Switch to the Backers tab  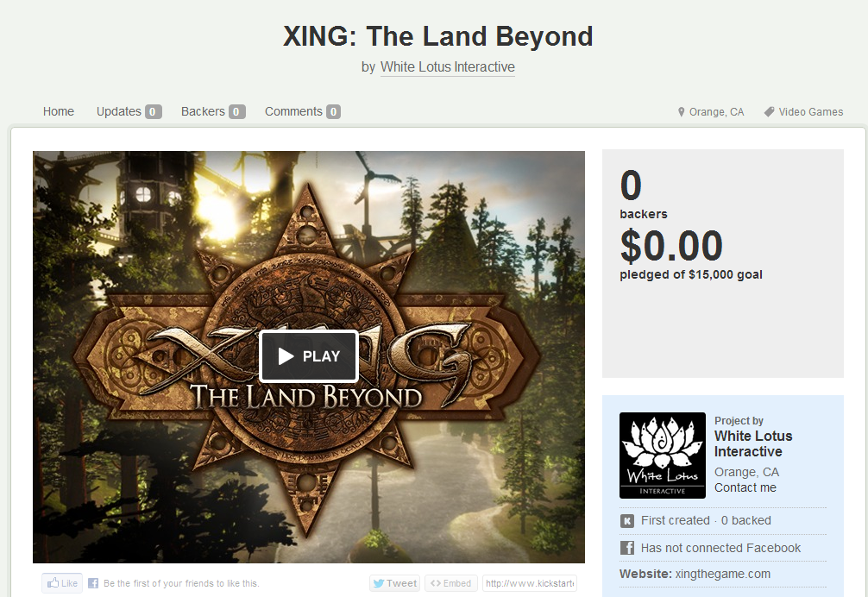pos(213,111)
